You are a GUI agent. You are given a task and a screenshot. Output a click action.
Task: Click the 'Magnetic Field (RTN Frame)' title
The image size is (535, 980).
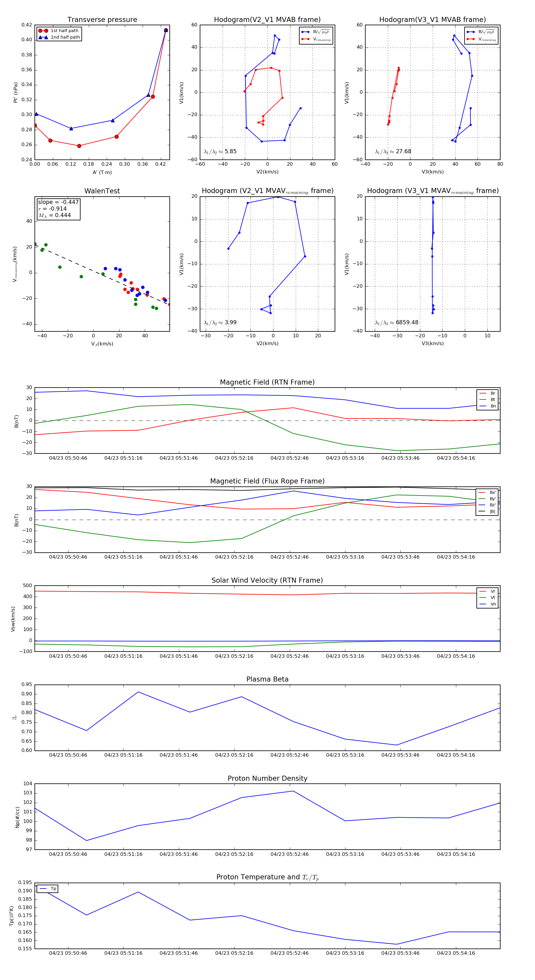pos(267,382)
